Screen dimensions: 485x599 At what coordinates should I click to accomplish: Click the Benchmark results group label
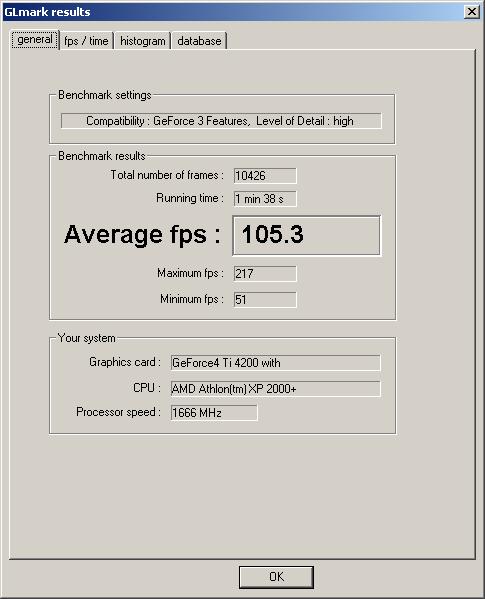[102, 156]
